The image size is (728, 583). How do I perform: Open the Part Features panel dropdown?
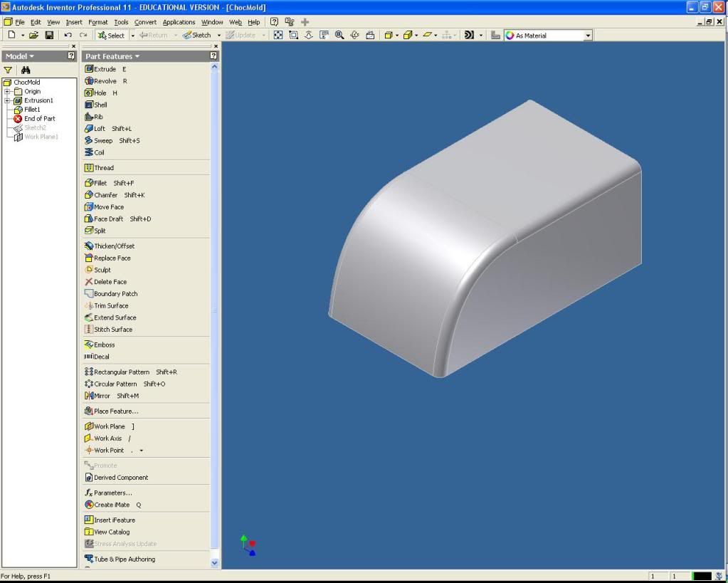(x=112, y=56)
